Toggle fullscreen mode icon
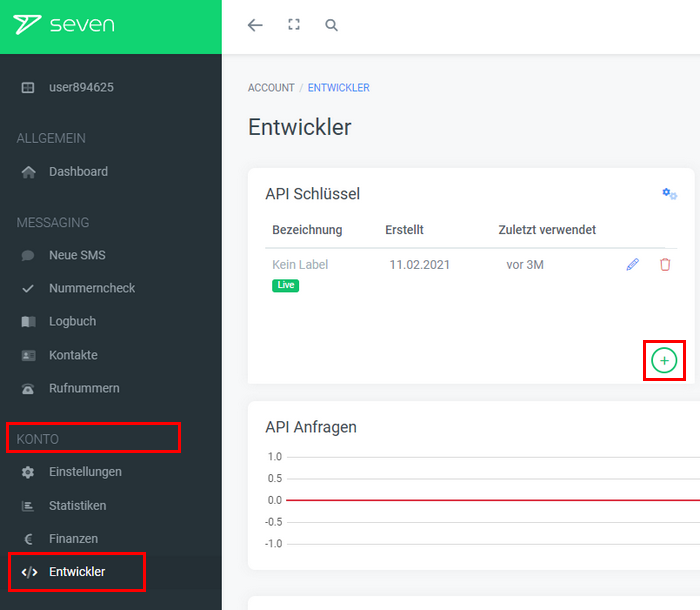Image resolution: width=700 pixels, height=610 pixels. point(294,26)
